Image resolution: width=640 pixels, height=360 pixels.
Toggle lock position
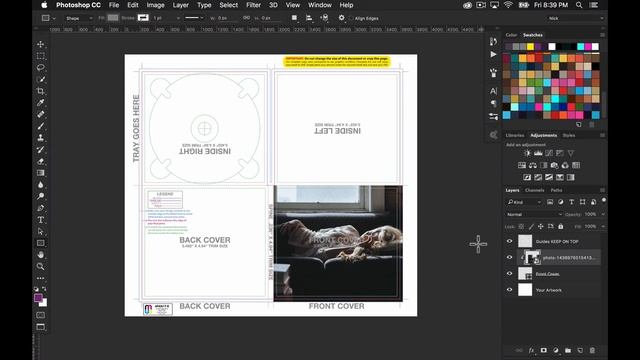pyautogui.click(x=541, y=227)
